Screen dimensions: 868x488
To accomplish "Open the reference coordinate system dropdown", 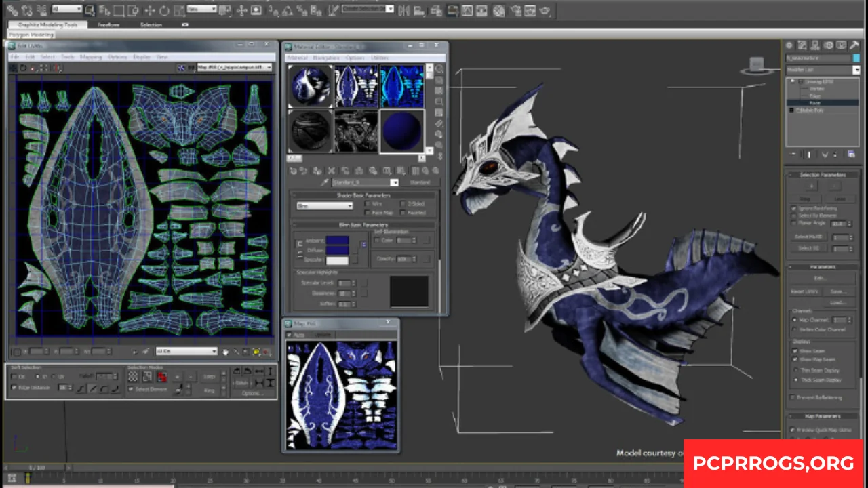I will (202, 9).
